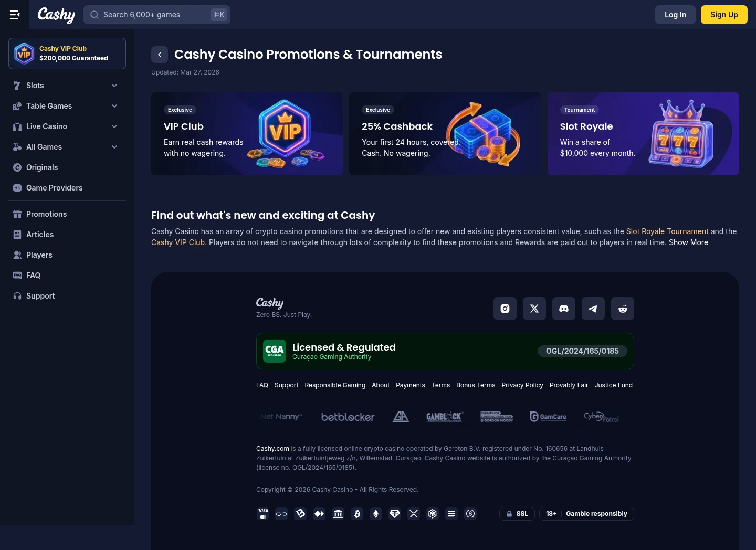
Task: Open the Slot Royale tournament card
Action: 643,134
